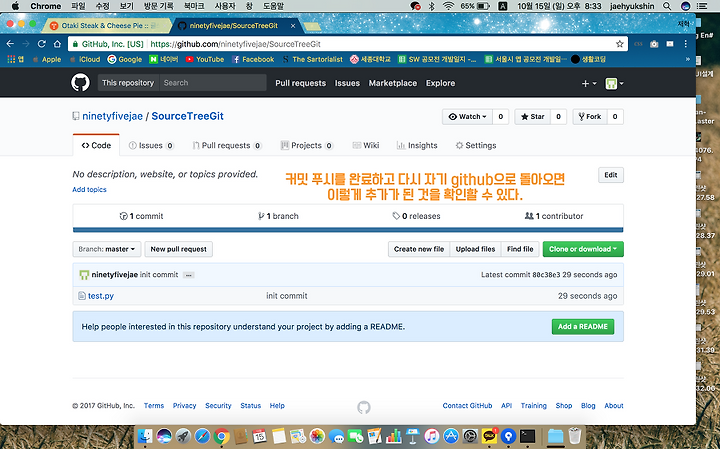The width and height of the screenshot is (720, 449).
Task: Open the test.py file
Action: [101, 296]
